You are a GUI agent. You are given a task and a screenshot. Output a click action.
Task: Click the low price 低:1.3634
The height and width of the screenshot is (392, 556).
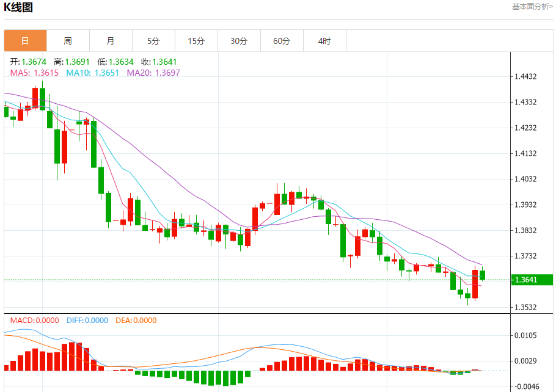(x=115, y=62)
